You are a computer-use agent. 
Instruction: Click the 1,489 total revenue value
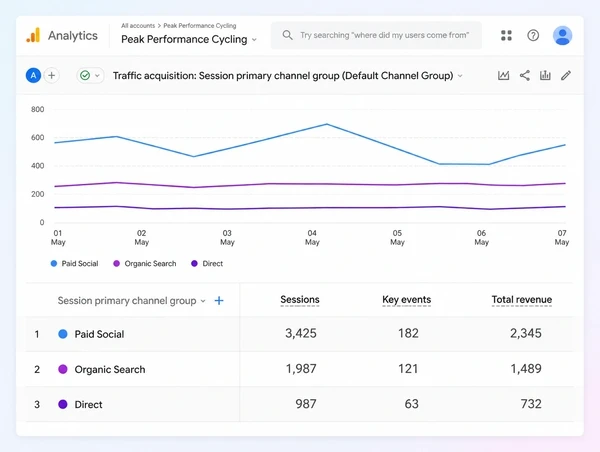coord(526,369)
